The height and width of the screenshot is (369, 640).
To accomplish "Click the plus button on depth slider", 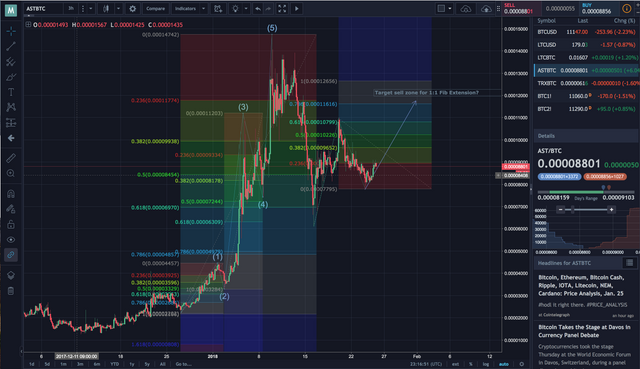I will click(611, 209).
